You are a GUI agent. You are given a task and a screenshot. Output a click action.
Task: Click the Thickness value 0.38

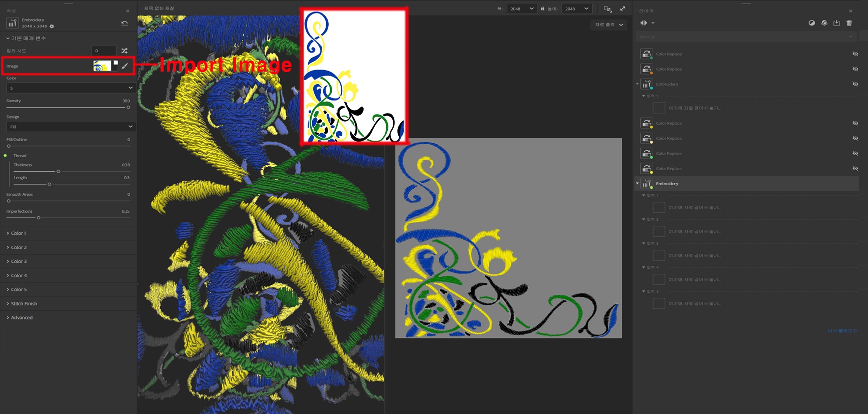(x=126, y=165)
